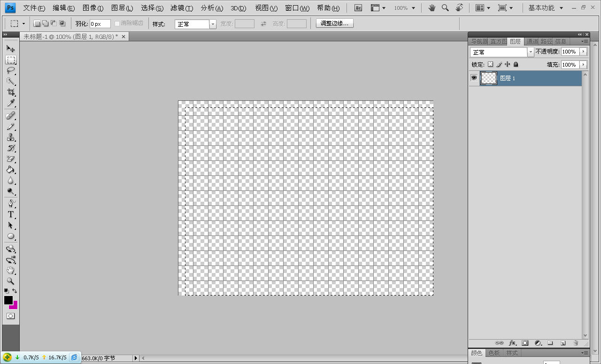Select the Crop tool
The image size is (601, 364).
point(10,92)
